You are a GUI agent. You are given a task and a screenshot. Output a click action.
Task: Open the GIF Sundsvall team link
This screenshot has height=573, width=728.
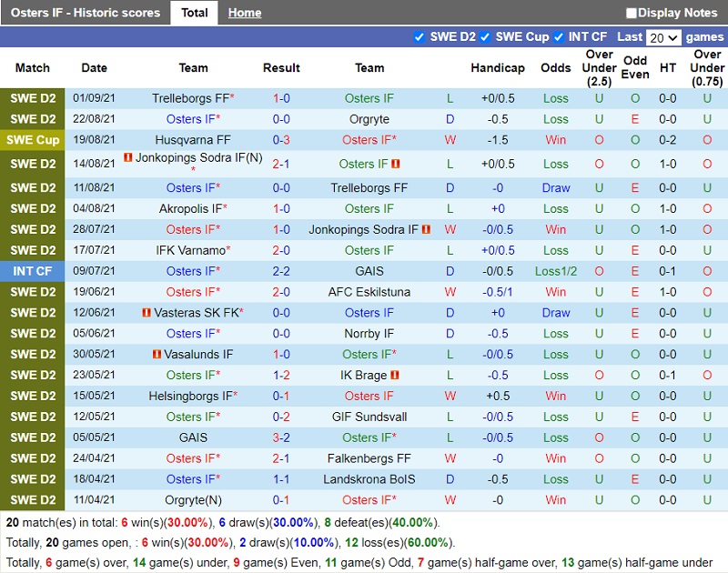click(x=369, y=417)
